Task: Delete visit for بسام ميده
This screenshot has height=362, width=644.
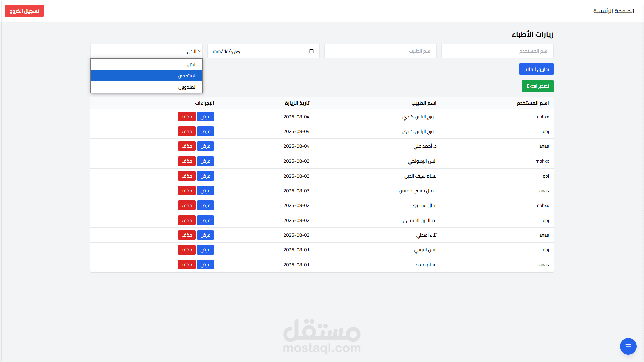Action: pos(187,265)
